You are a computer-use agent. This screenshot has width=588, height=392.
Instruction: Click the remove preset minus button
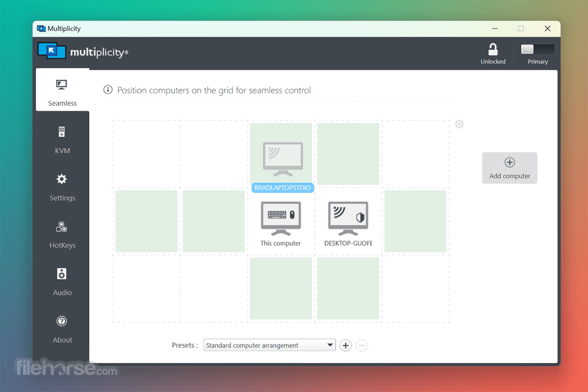point(362,345)
